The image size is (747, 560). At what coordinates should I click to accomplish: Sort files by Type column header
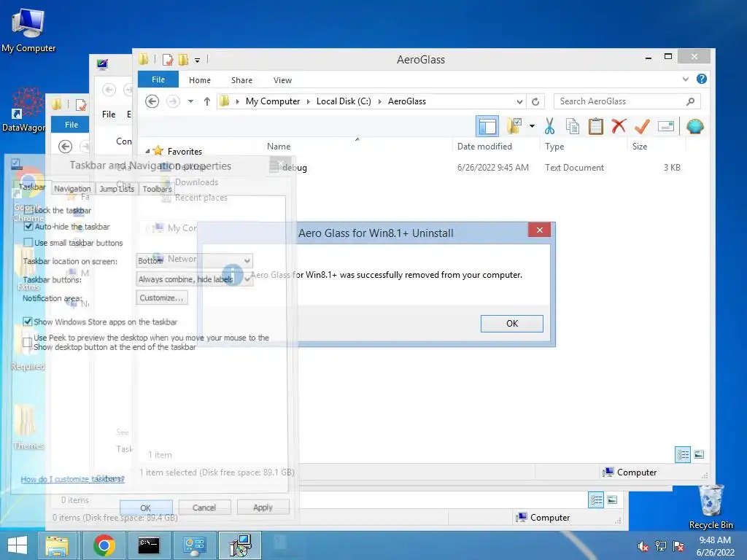coord(554,146)
